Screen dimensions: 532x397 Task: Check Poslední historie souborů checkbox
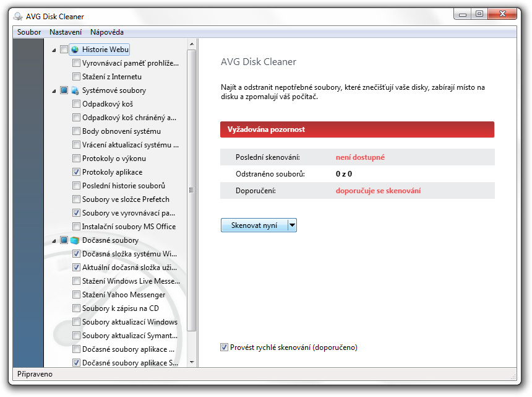tap(76, 186)
